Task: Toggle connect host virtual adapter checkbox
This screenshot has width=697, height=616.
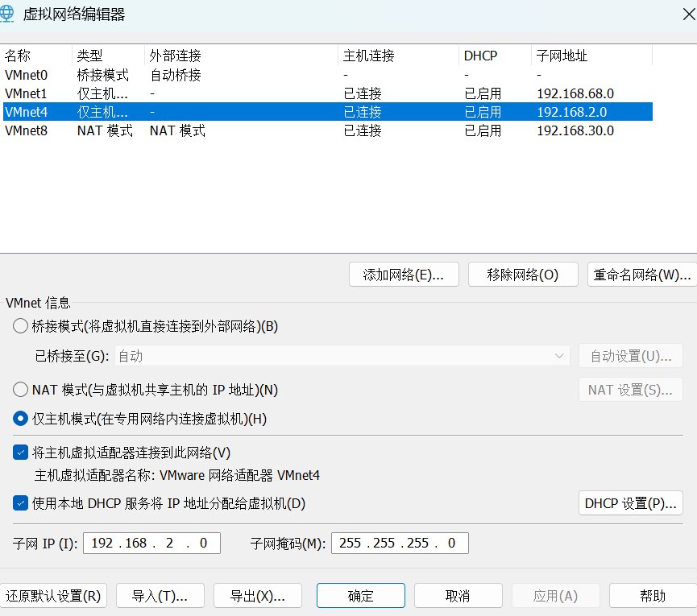Action: tap(21, 453)
